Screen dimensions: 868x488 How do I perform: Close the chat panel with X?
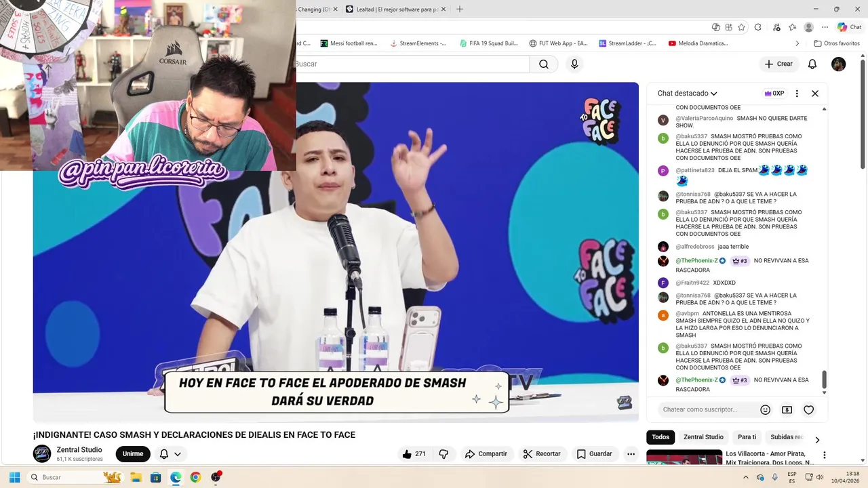[x=815, y=94]
